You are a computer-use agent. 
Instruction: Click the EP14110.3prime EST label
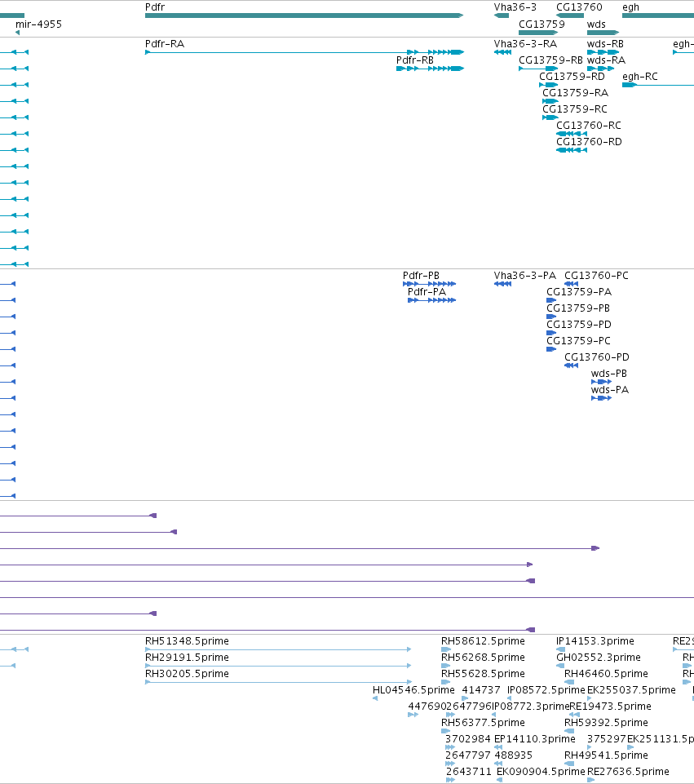(x=535, y=738)
